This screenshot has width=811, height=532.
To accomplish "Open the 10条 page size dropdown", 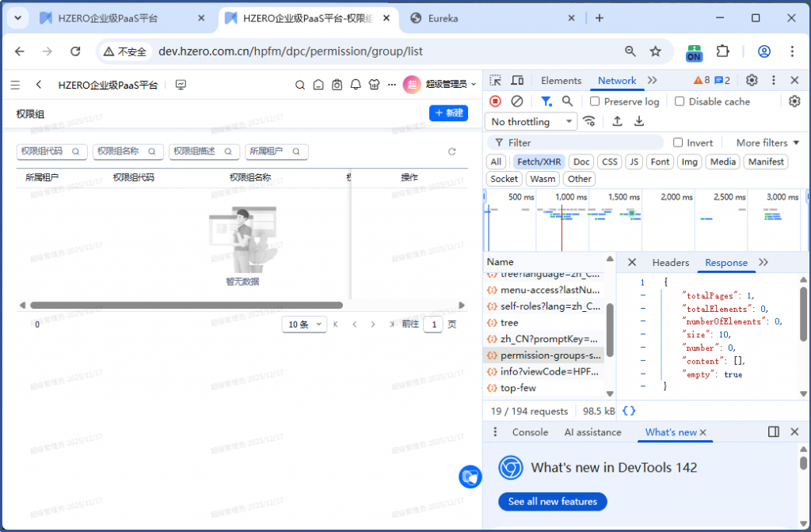I will pyautogui.click(x=304, y=325).
